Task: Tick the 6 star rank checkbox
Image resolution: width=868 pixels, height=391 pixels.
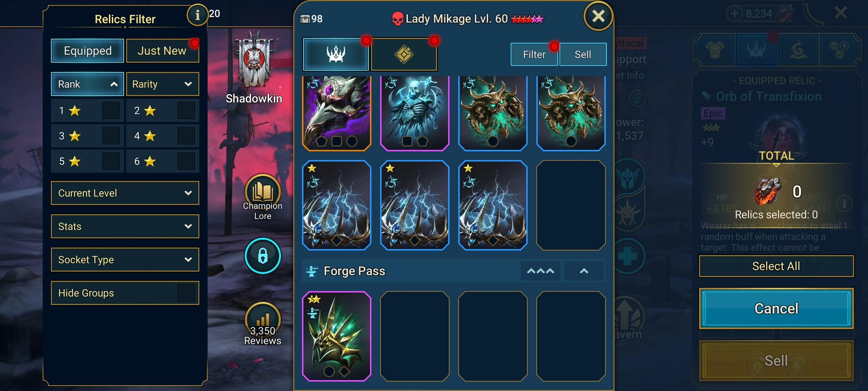Action: [x=186, y=161]
